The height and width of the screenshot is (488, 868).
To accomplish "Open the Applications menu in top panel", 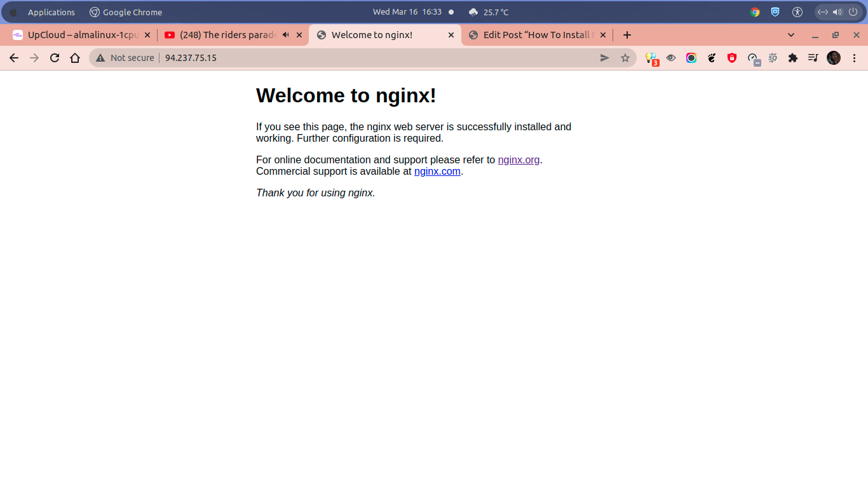I will (x=51, y=12).
